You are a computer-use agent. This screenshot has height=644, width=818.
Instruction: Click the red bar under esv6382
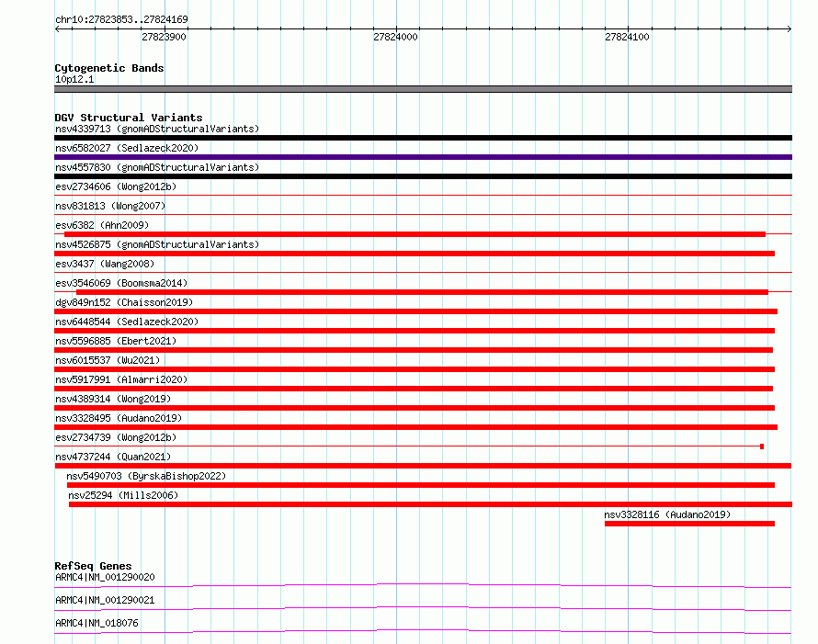point(415,234)
